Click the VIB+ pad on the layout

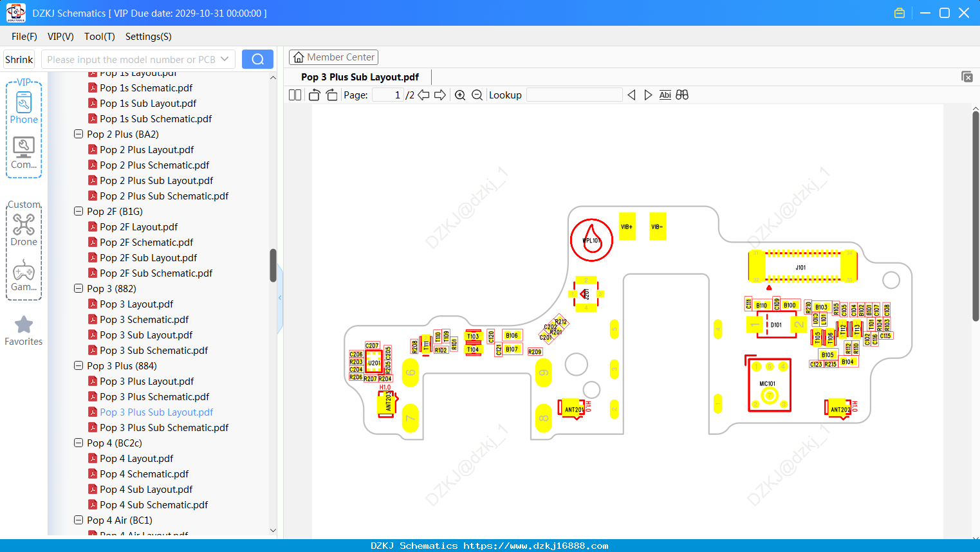(x=627, y=226)
